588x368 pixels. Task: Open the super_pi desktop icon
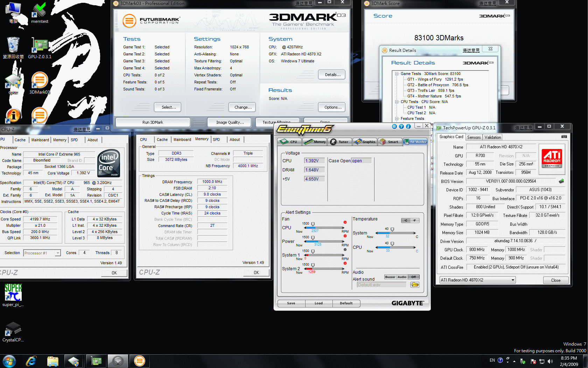coord(13,295)
